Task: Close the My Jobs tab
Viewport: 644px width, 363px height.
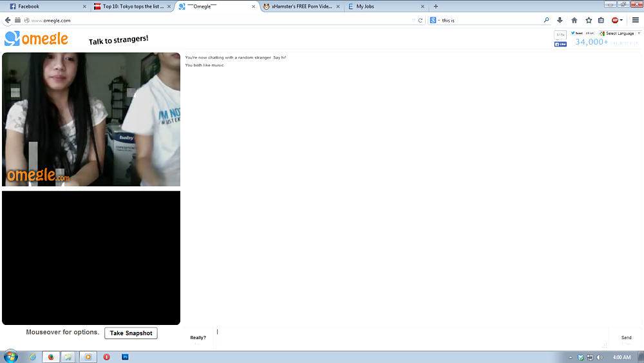Action: [x=422, y=6]
